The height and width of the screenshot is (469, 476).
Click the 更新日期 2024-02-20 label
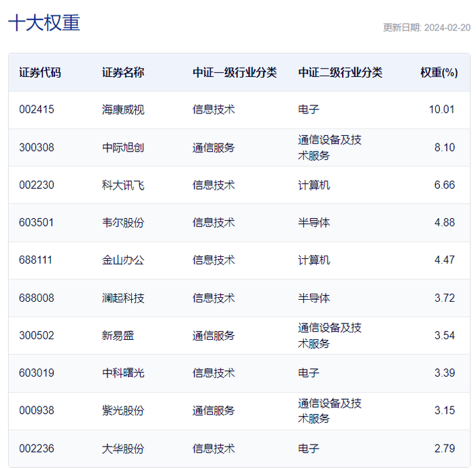(x=426, y=28)
